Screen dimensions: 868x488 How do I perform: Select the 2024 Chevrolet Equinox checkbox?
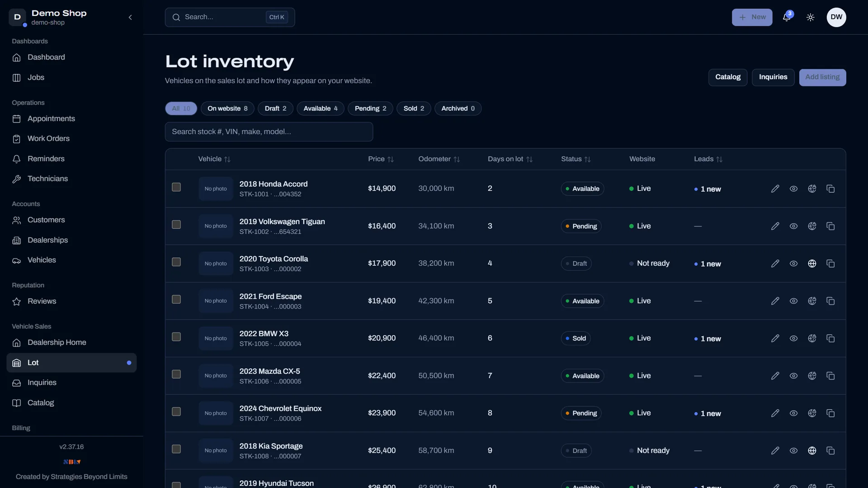[176, 412]
